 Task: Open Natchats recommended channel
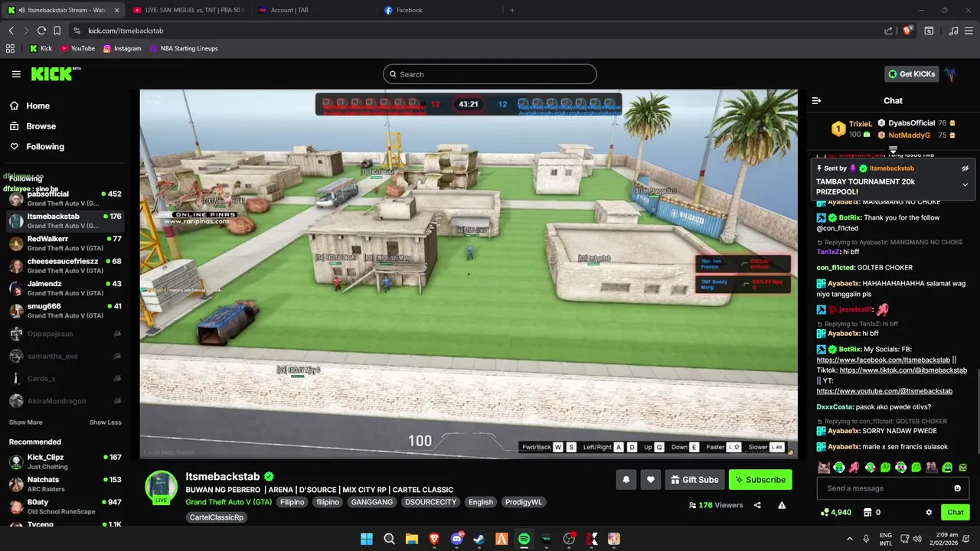tap(65, 484)
